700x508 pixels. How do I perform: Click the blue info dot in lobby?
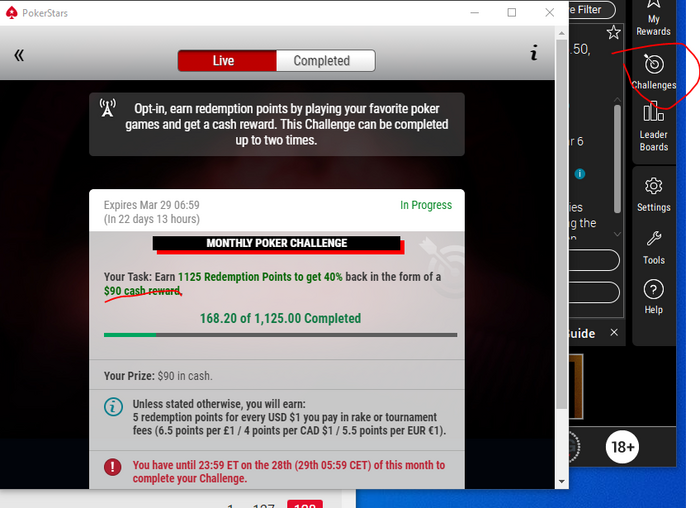pos(580,174)
